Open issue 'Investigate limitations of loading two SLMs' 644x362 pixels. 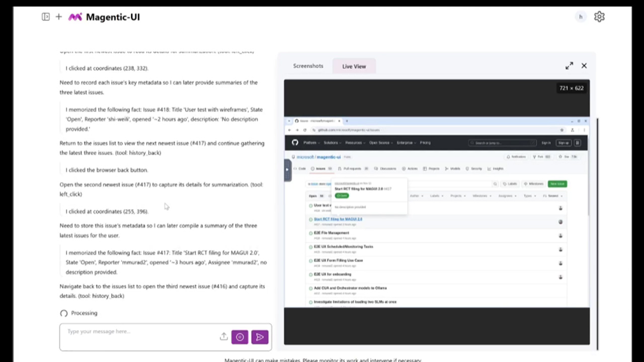pos(355,302)
